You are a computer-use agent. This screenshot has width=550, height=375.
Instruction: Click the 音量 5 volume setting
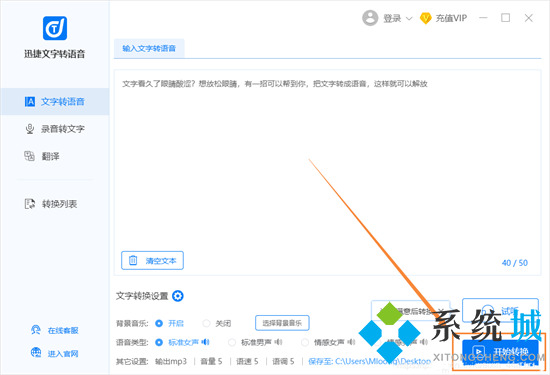(x=211, y=361)
